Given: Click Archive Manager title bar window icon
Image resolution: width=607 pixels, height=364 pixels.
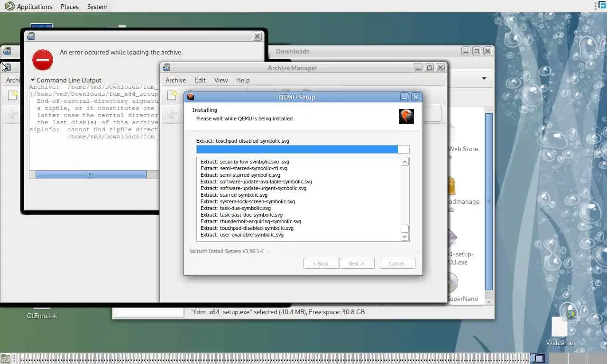Looking at the screenshot, I should click(x=166, y=67).
